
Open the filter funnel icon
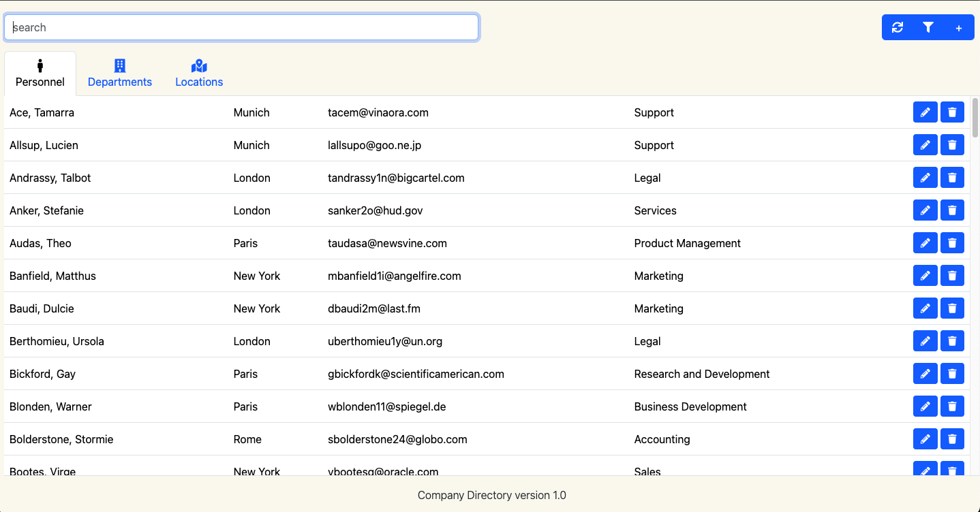click(928, 28)
